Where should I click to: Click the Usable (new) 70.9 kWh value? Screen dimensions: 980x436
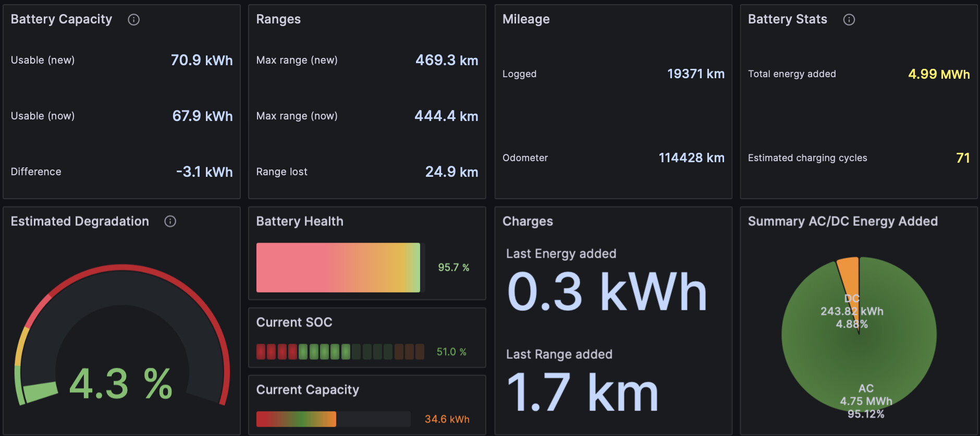pyautogui.click(x=202, y=60)
